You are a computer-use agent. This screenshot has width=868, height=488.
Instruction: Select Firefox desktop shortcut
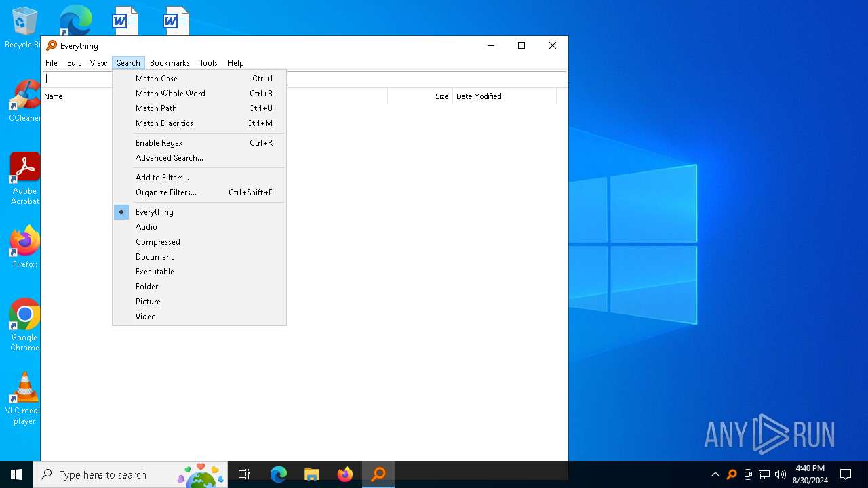(x=24, y=247)
